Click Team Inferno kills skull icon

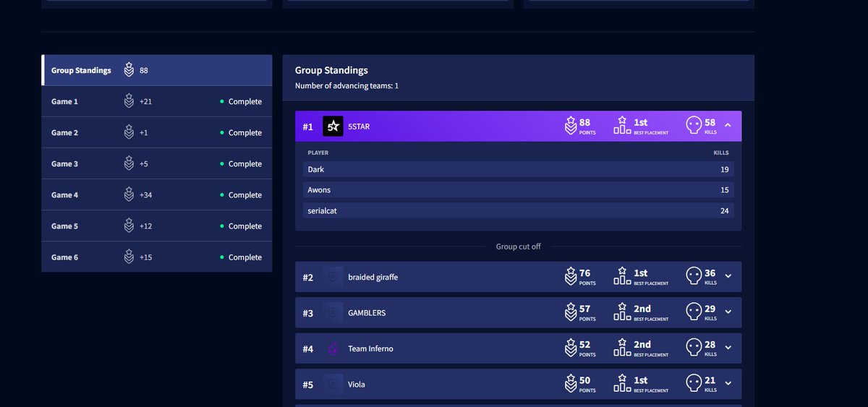point(694,348)
